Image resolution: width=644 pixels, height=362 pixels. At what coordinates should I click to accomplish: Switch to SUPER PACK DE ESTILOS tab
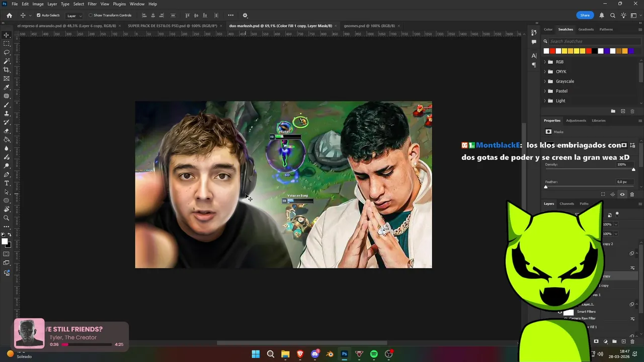point(172,26)
